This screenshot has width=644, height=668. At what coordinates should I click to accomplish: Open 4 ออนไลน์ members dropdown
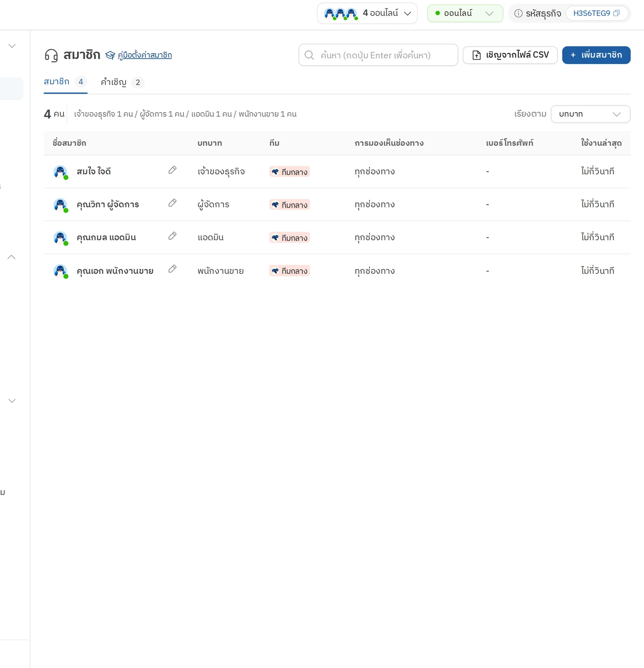click(367, 13)
